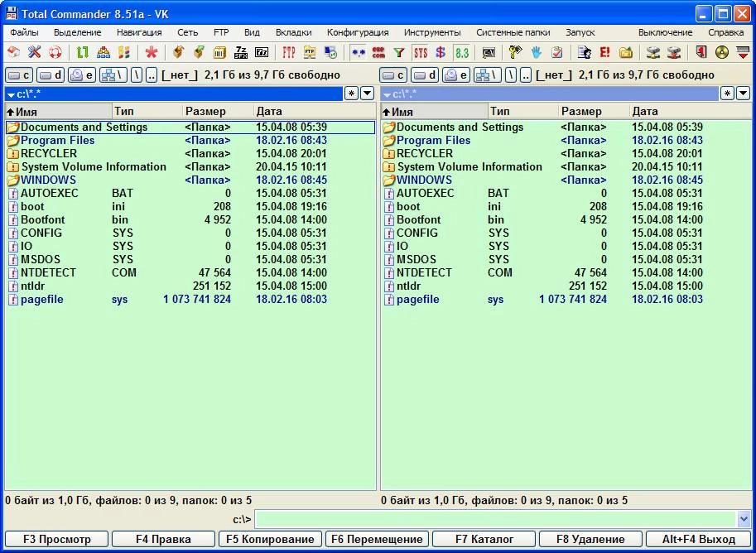Click the exe com programs icon
Screen dimensions: 756x553
click(378, 52)
